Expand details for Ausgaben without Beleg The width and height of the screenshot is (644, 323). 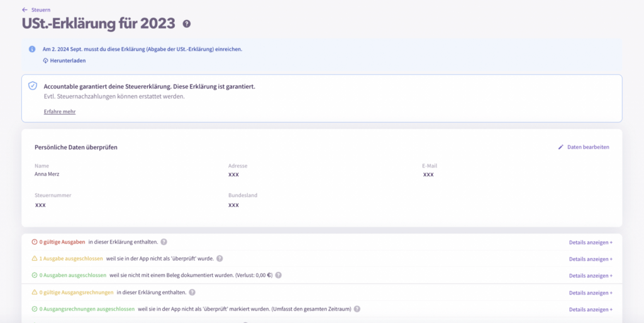591,276
